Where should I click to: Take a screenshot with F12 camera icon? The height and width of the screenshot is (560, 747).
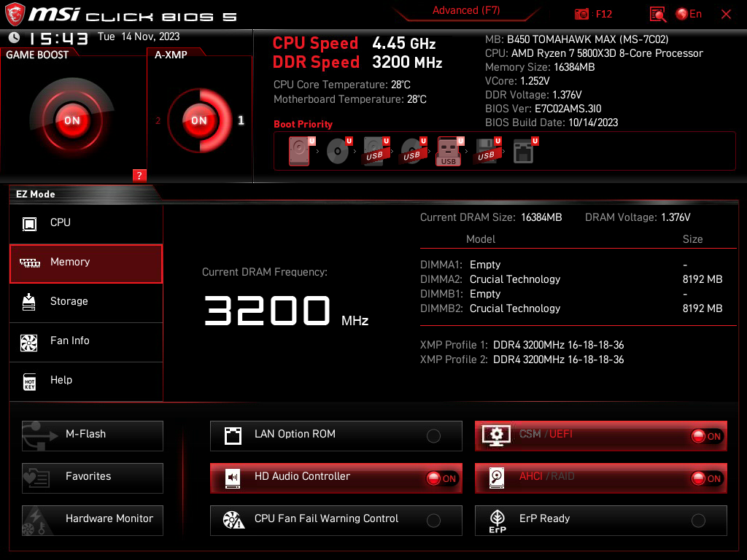coord(581,14)
